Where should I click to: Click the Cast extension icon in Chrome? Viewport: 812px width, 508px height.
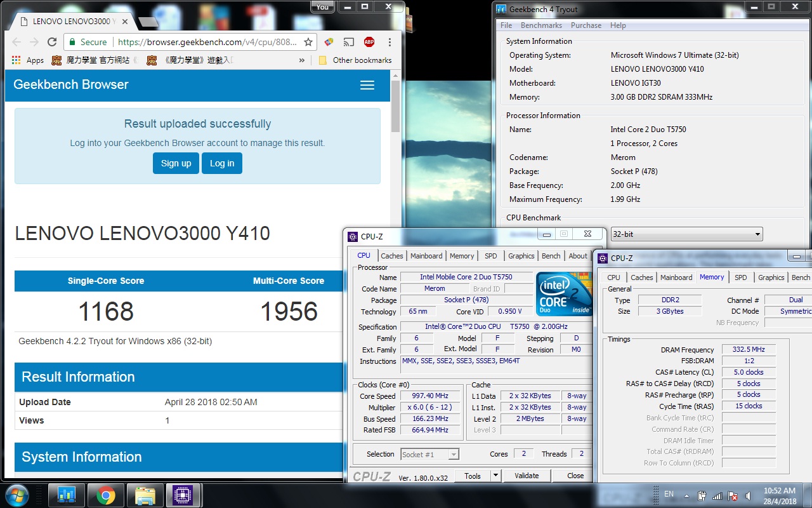click(349, 42)
